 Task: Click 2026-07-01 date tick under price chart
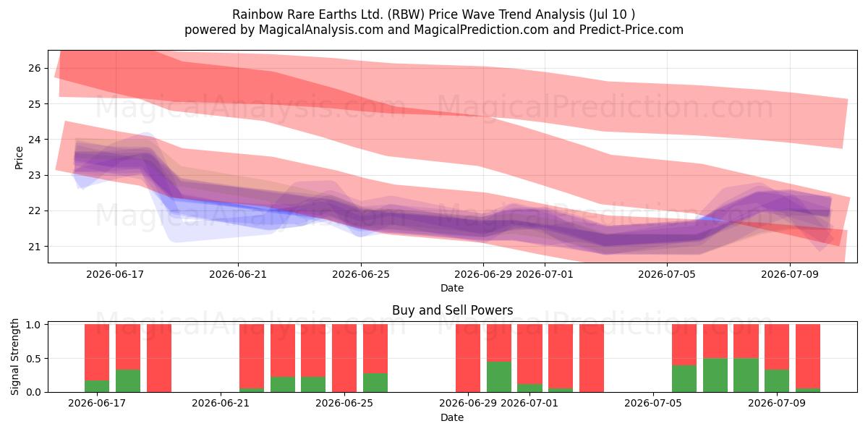click(545, 274)
